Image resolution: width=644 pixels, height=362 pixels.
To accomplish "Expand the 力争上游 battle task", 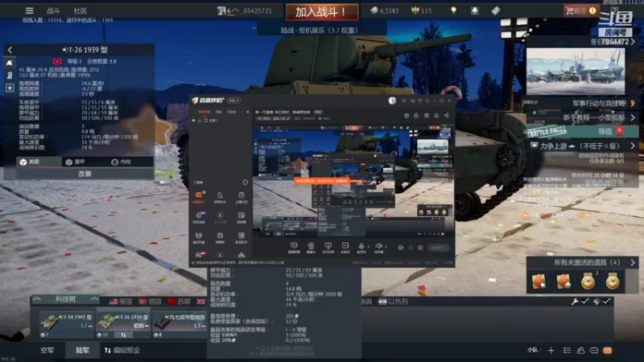I will tap(580, 146).
